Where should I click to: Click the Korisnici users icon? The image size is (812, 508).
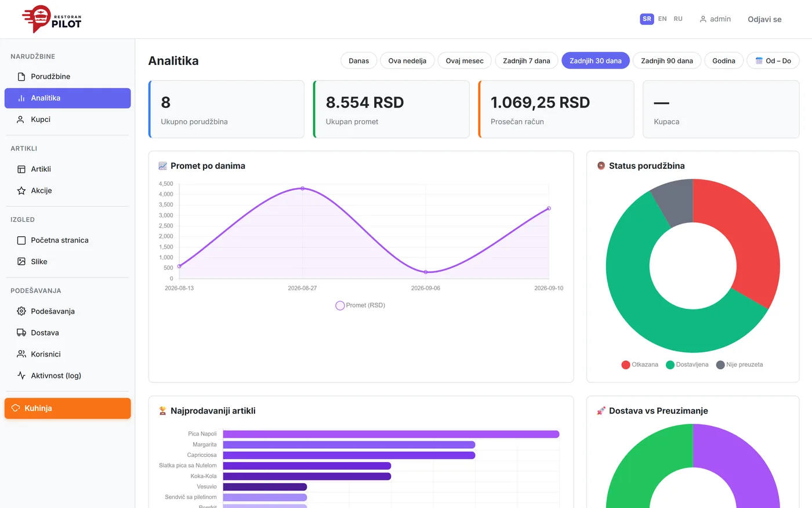(x=21, y=354)
